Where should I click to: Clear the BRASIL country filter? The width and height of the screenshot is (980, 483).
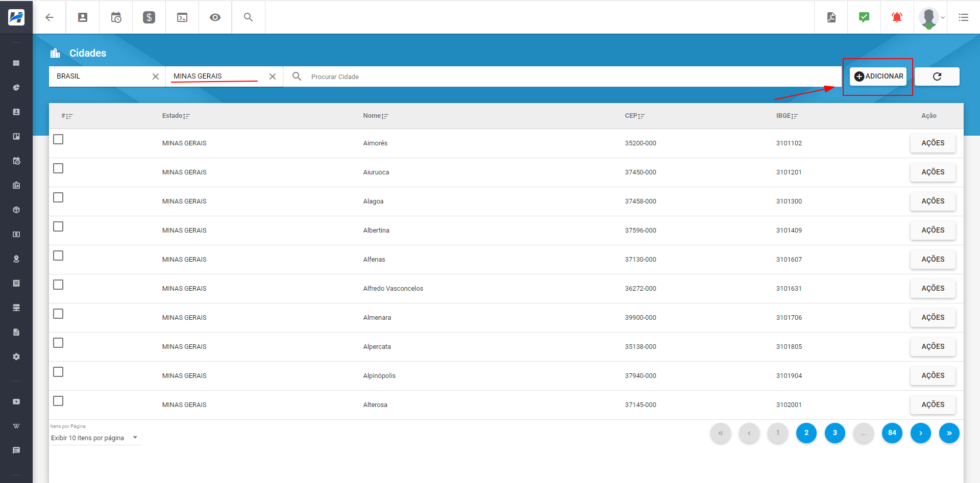pos(156,77)
